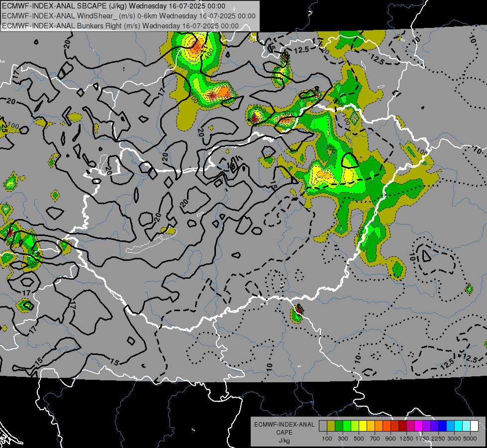Select the bright green swatch right of 300
The width and height of the screenshot is (487, 448).
(347, 426)
